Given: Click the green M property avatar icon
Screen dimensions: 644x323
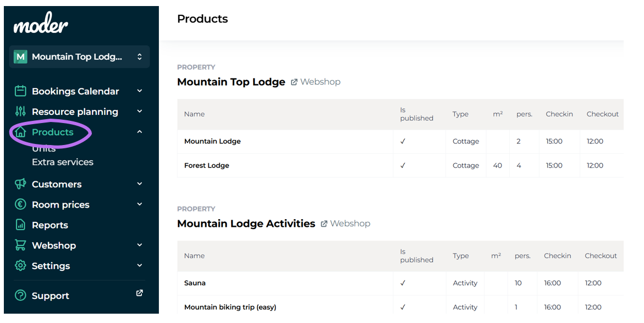Looking at the screenshot, I should 20,57.
